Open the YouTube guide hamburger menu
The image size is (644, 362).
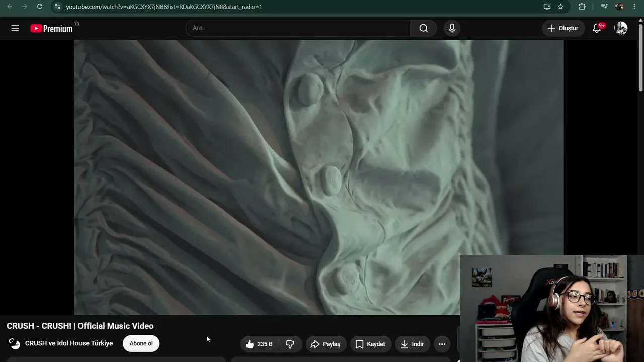(15, 28)
